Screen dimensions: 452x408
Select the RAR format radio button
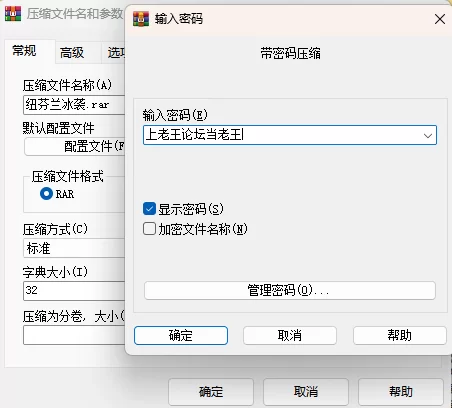point(46,193)
